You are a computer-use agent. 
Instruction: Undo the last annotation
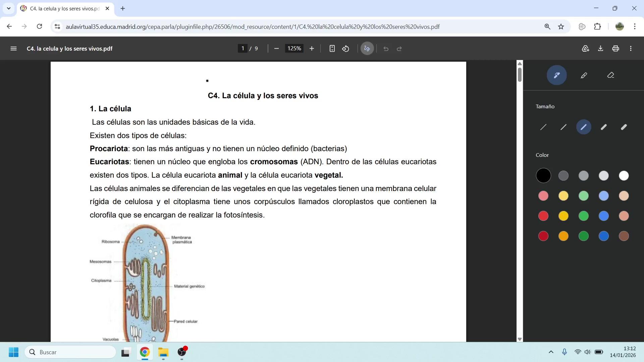click(x=386, y=49)
